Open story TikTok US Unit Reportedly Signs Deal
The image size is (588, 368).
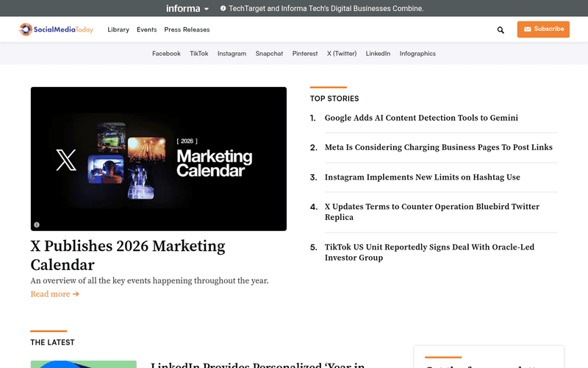click(x=429, y=252)
